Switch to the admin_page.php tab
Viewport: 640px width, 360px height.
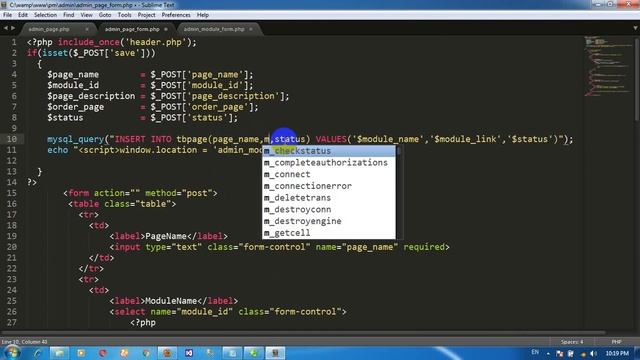49,29
